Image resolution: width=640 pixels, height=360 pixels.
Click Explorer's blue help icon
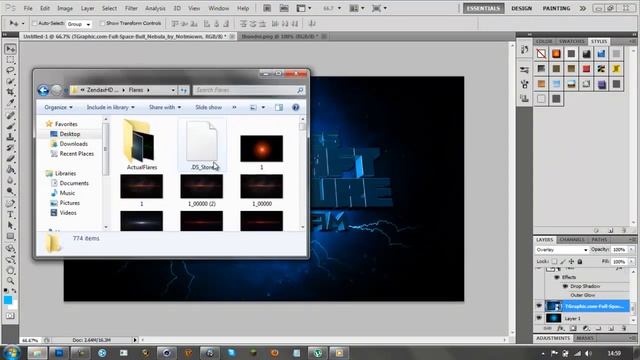click(296, 107)
